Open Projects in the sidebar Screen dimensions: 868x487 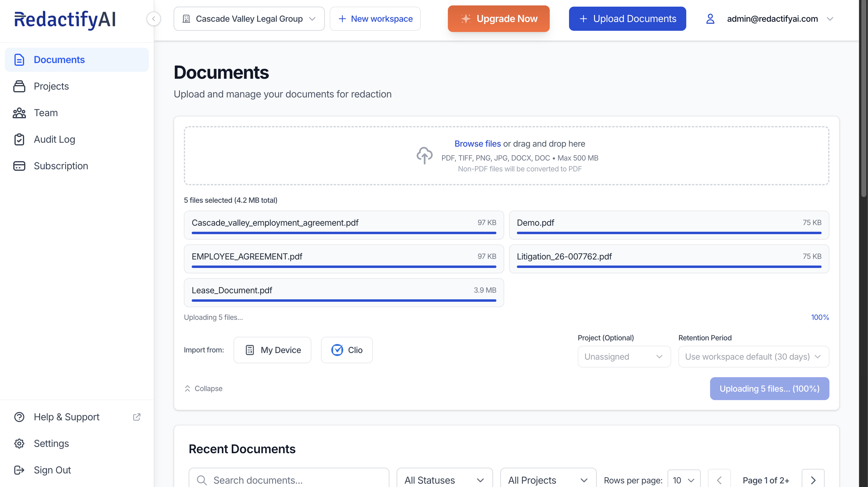(x=51, y=86)
